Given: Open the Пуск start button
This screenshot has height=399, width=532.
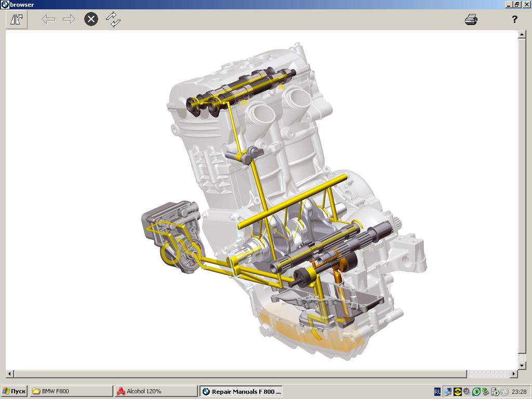Looking at the screenshot, I should [x=14, y=391].
